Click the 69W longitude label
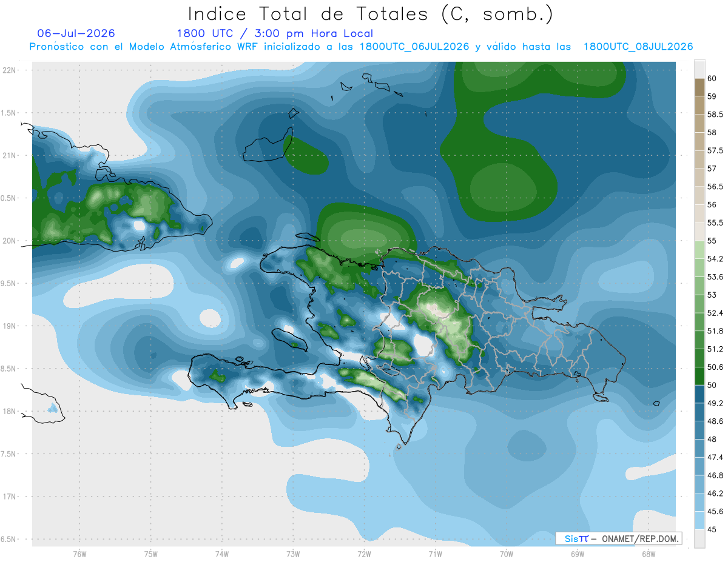 [578, 554]
